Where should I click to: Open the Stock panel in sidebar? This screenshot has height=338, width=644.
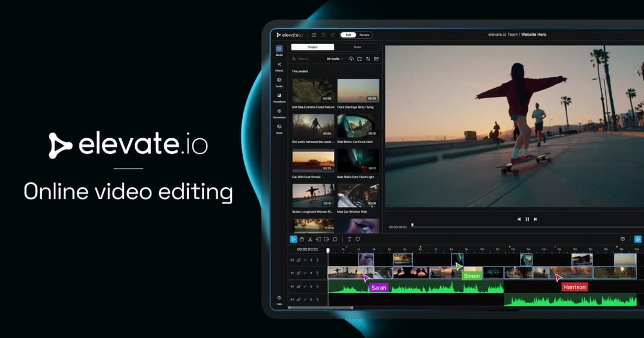tap(279, 129)
